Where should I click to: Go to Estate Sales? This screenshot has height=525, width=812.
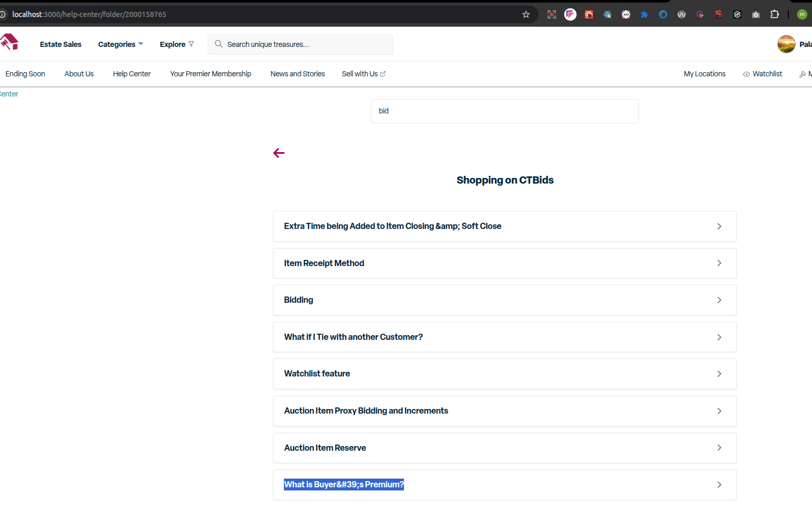coord(61,44)
